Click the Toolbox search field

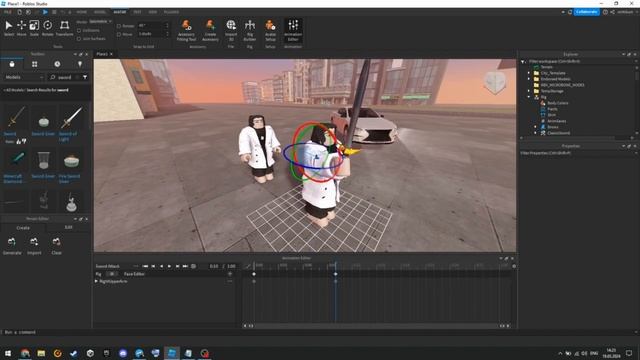pos(65,77)
